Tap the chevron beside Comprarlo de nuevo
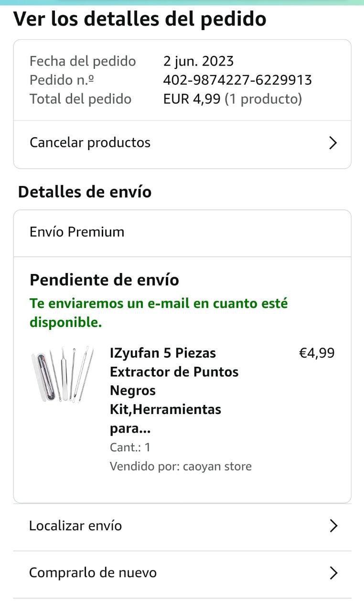 point(333,573)
